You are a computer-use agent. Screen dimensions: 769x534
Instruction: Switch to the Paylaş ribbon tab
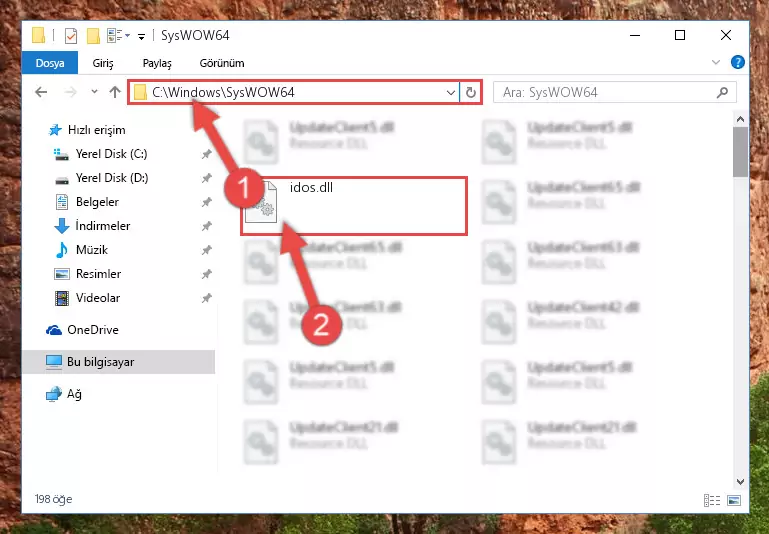[x=157, y=63]
